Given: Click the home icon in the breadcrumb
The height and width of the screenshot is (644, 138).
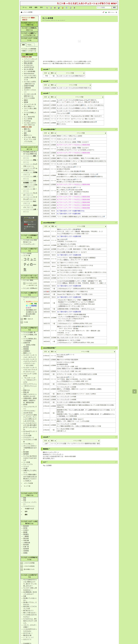Looking at the screenshot, I should 21,12.
